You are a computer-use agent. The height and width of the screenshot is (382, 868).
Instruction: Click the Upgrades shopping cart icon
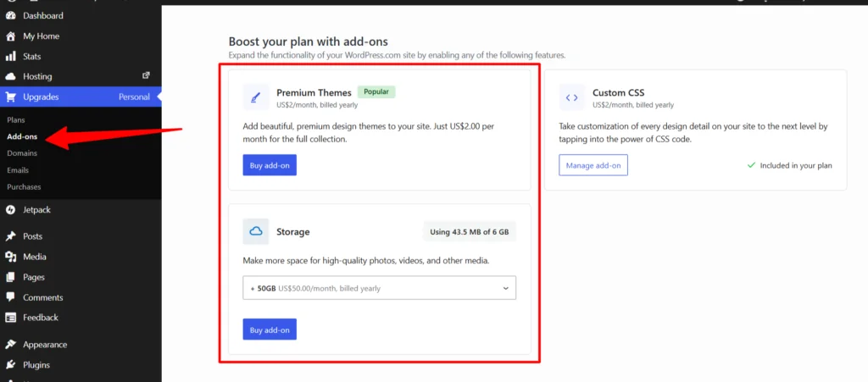click(10, 97)
